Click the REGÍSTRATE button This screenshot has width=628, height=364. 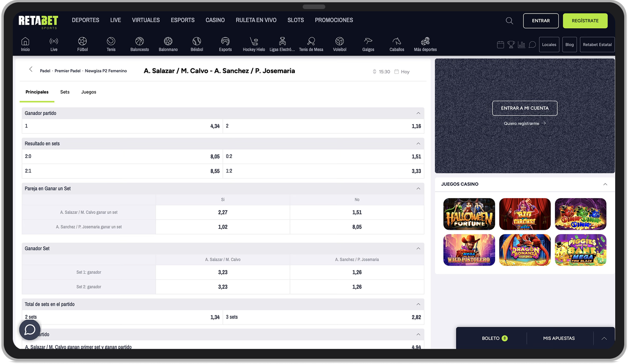585,21
